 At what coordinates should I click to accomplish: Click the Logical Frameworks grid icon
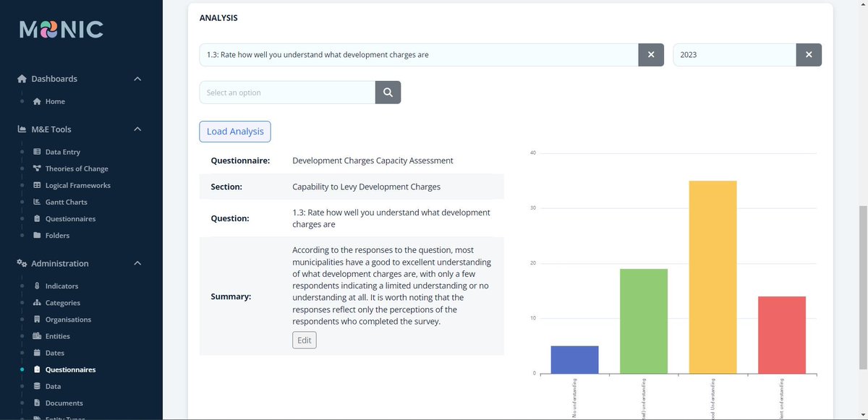[x=37, y=185]
